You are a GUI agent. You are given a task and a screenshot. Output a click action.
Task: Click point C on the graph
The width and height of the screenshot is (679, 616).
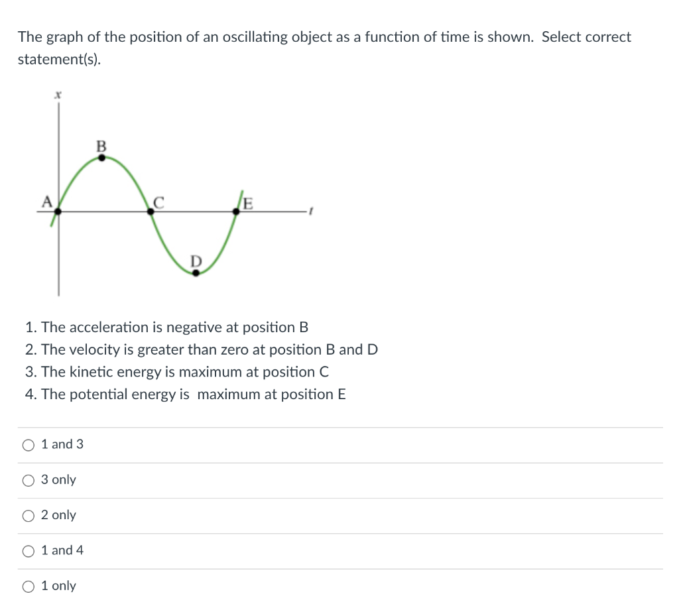[x=151, y=212]
